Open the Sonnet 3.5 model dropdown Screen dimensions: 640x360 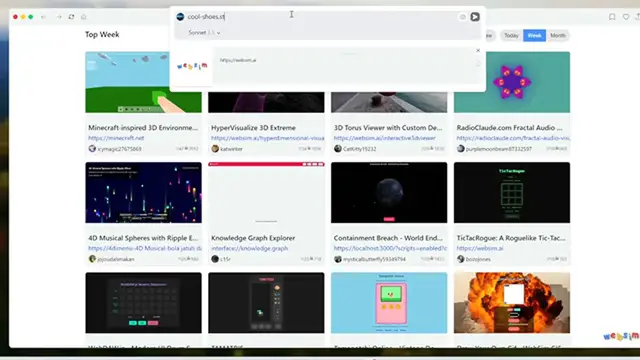(x=204, y=33)
